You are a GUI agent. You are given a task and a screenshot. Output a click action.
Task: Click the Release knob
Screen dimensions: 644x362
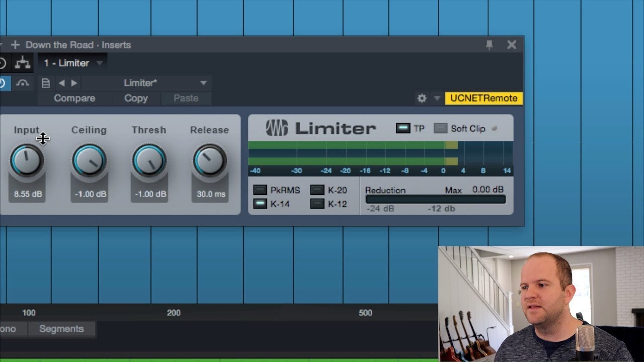click(x=209, y=161)
